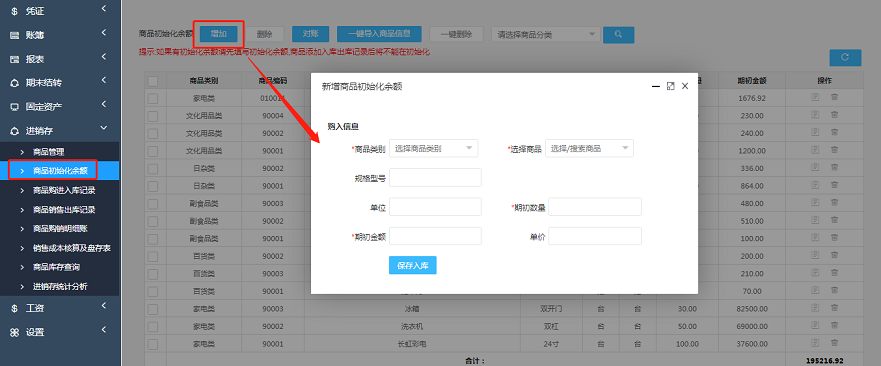Open 销售成本核算及盘存表 submenu item
This screenshot has height=366, width=881.
coord(60,247)
